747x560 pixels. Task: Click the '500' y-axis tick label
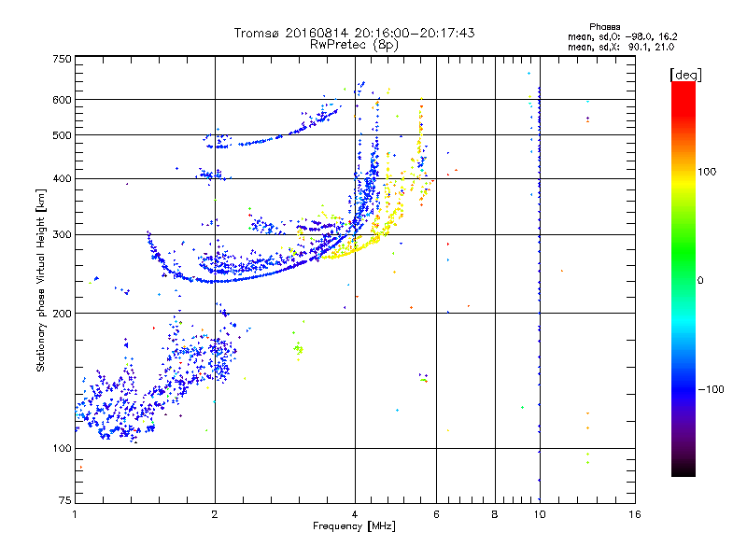pyautogui.click(x=62, y=135)
